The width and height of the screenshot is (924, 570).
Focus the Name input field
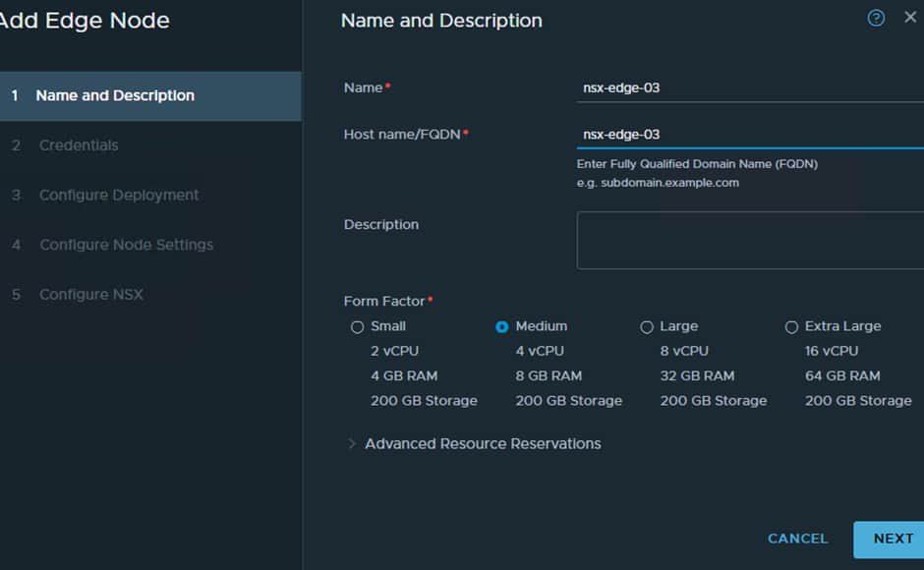click(x=750, y=87)
